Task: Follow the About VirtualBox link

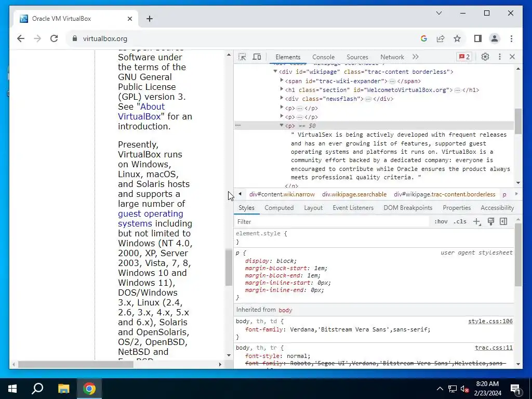Action: pyautogui.click(x=141, y=111)
